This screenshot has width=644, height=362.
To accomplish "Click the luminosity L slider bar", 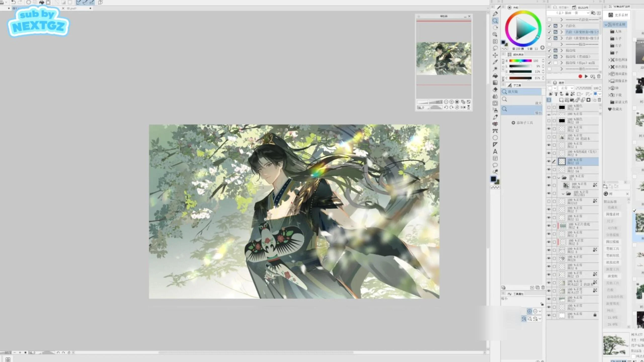I will click(520, 66).
